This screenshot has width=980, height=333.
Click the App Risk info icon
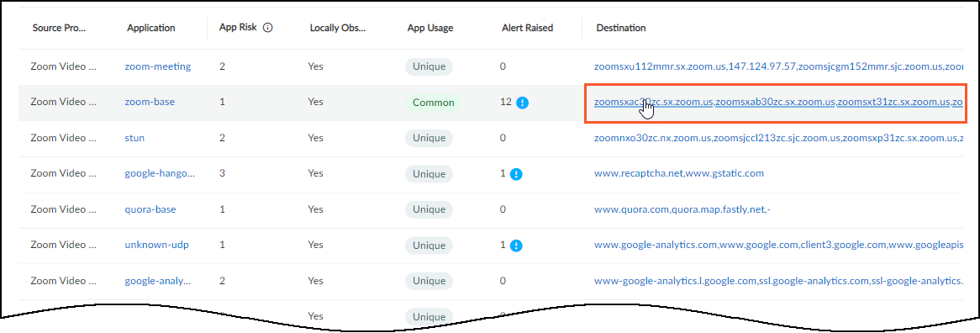[267, 28]
